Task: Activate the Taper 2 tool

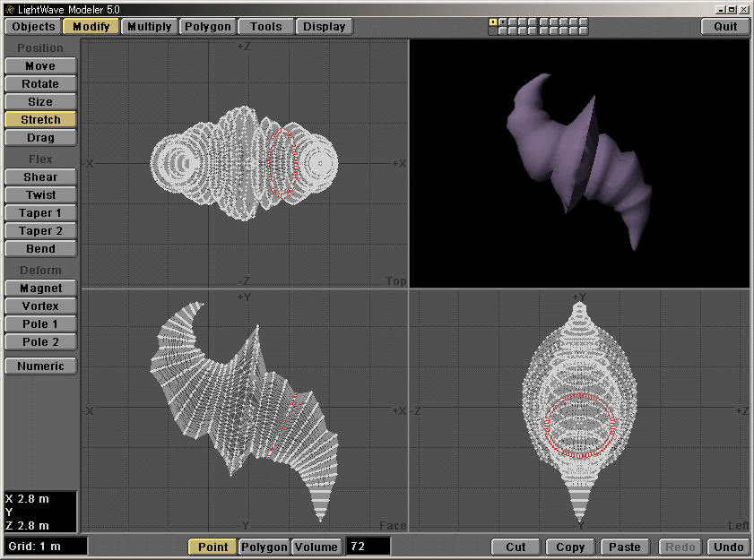Action: [x=39, y=230]
